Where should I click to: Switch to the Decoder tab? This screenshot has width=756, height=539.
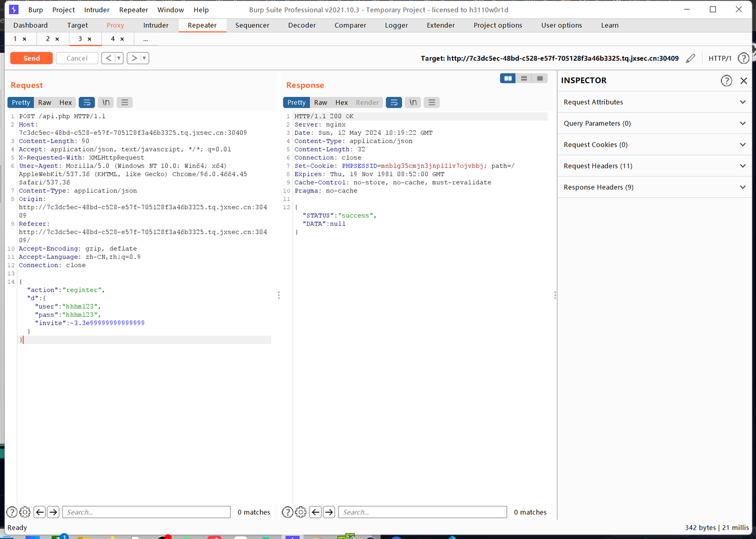tap(302, 25)
